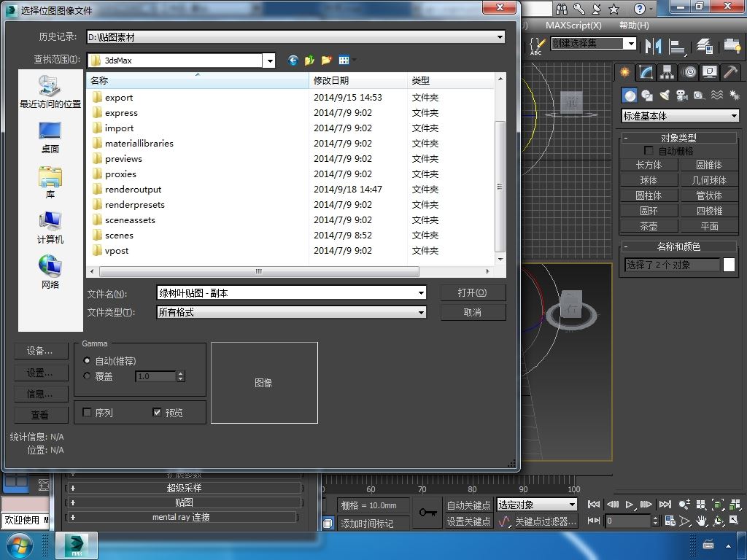747x560 pixels.
Task: Expand the 贴图 rollout
Action: point(183,502)
